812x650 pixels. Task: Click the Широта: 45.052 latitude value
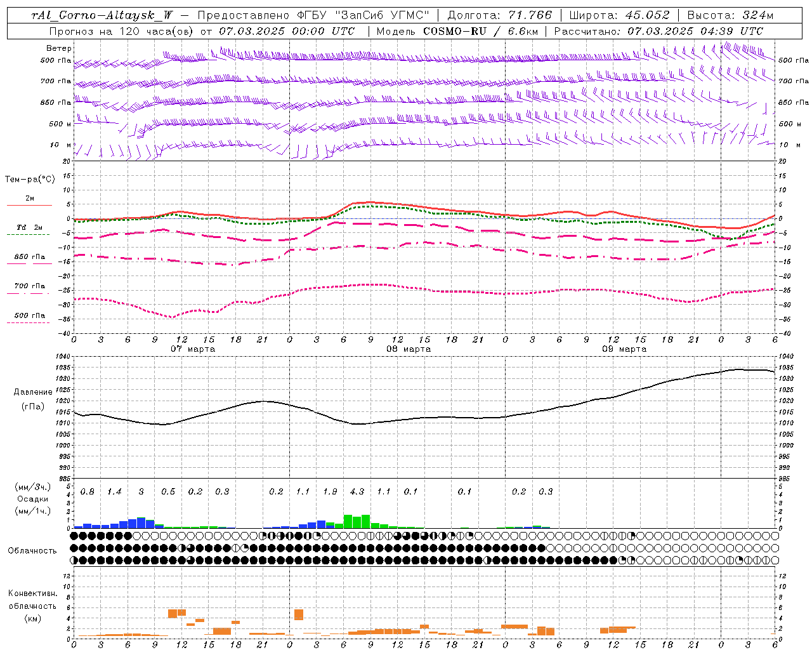pyautogui.click(x=620, y=15)
